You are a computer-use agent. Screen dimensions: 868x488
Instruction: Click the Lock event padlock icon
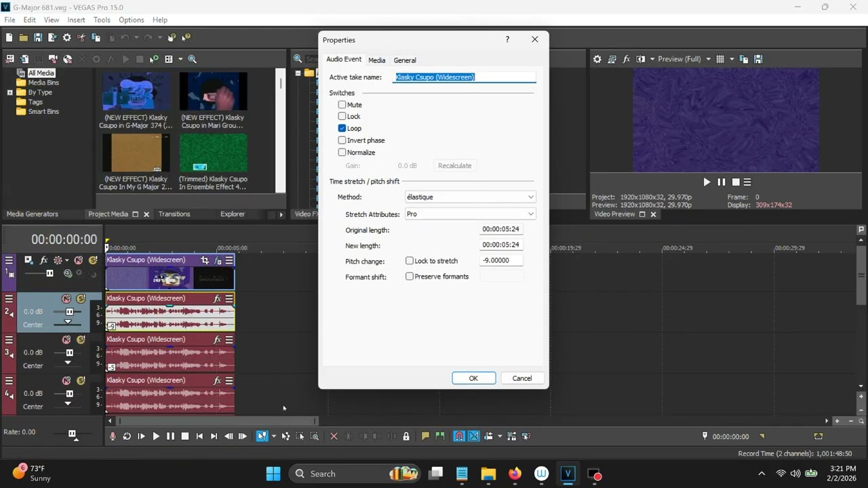pyautogui.click(x=406, y=436)
